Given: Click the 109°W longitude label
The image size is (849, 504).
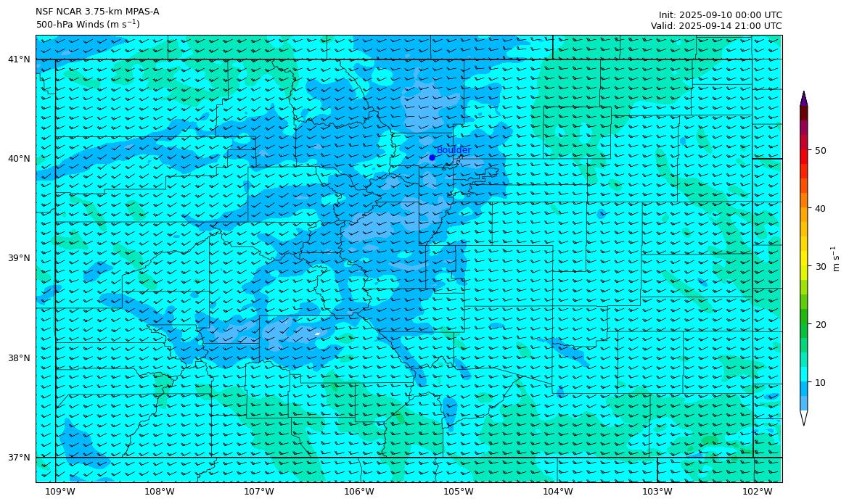Looking at the screenshot, I should pyautogui.click(x=60, y=492).
